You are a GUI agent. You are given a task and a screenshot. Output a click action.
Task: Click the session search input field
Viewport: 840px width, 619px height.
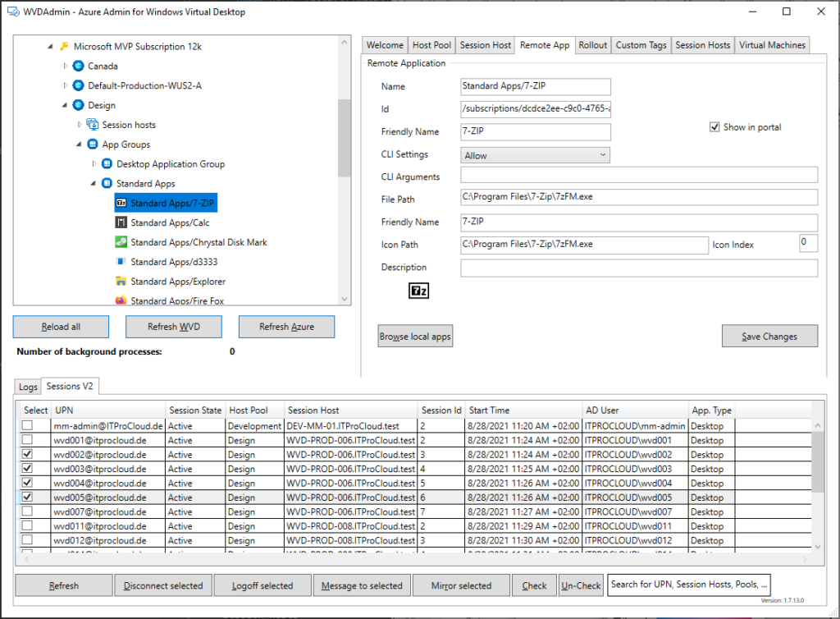(688, 585)
